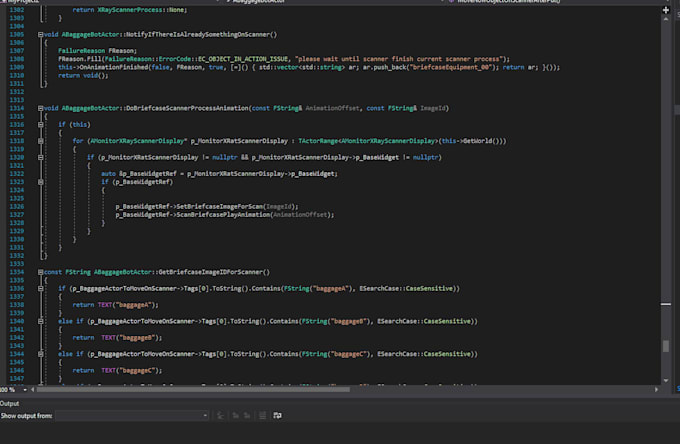680x444 pixels.
Task: Collapse the if (p_BaseWidgetRef) block at line 1323
Action: (x=40, y=182)
